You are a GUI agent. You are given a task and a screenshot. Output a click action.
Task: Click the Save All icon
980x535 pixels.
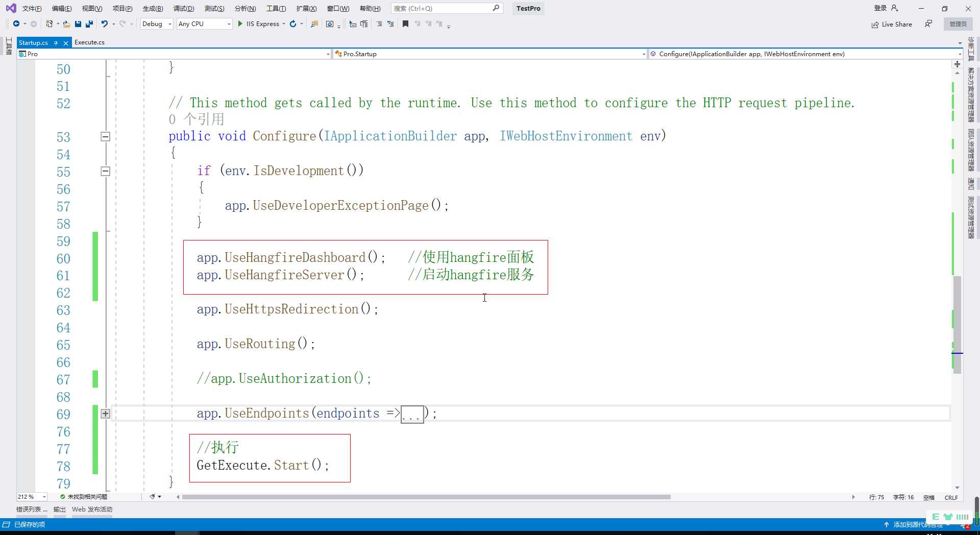[89, 24]
